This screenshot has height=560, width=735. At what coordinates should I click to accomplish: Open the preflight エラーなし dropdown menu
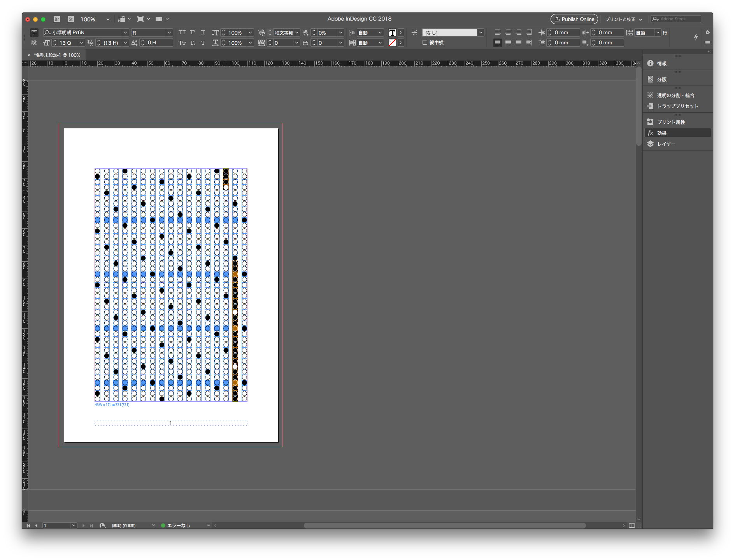(x=209, y=525)
